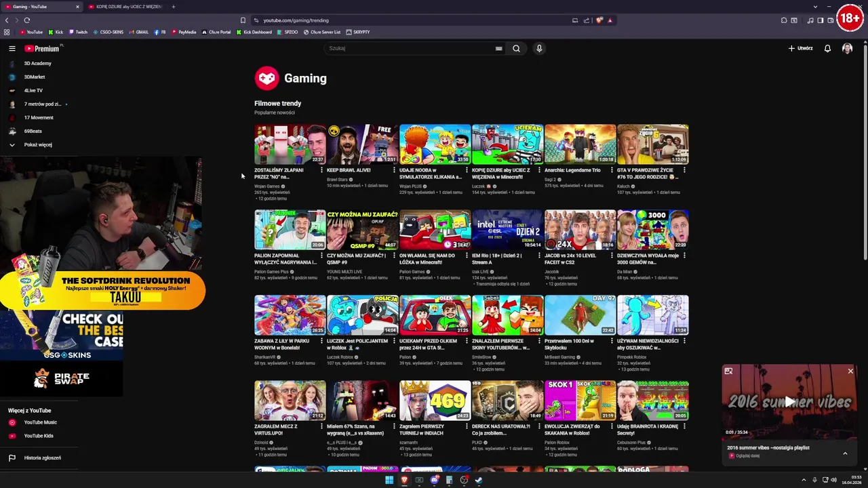This screenshot has width=868, height=488.
Task: Open the Kick bookmark
Action: pyautogui.click(x=56, y=32)
